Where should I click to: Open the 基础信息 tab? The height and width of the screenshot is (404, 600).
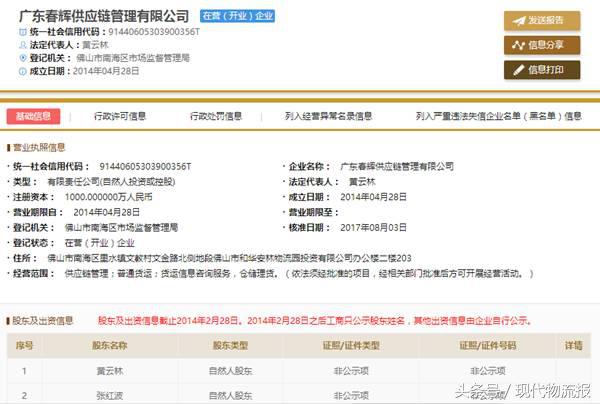coord(33,116)
